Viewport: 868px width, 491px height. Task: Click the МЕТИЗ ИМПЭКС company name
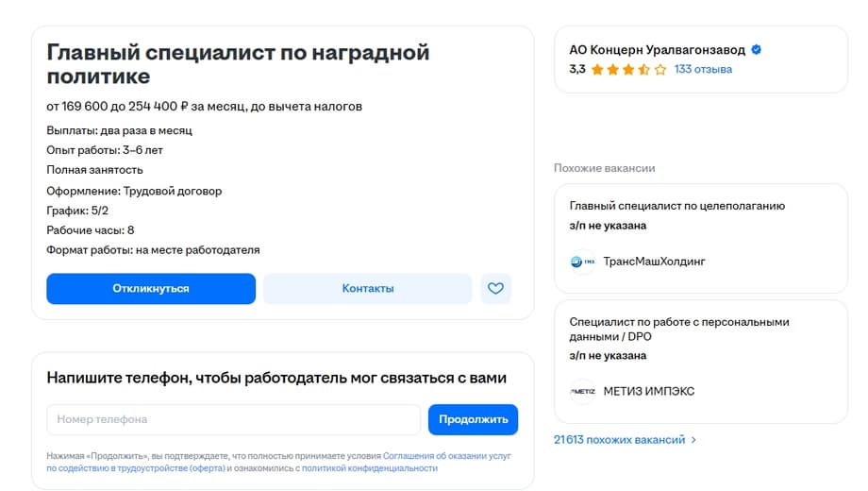(x=648, y=392)
